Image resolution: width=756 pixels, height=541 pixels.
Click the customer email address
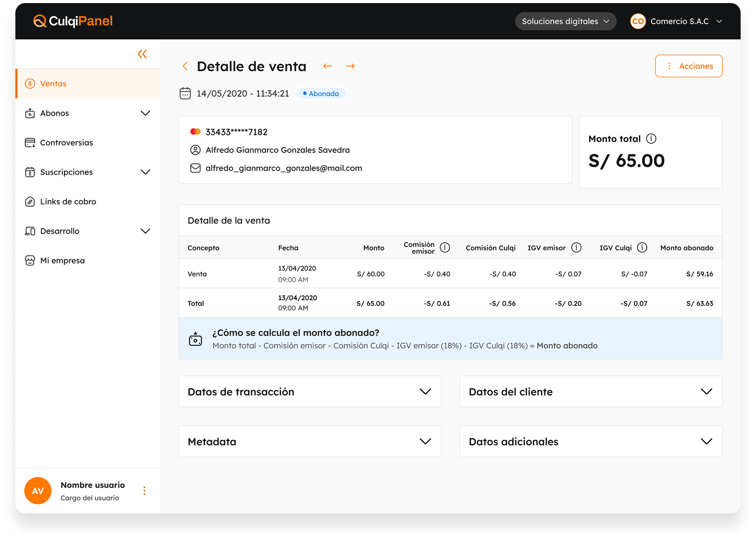coord(283,168)
